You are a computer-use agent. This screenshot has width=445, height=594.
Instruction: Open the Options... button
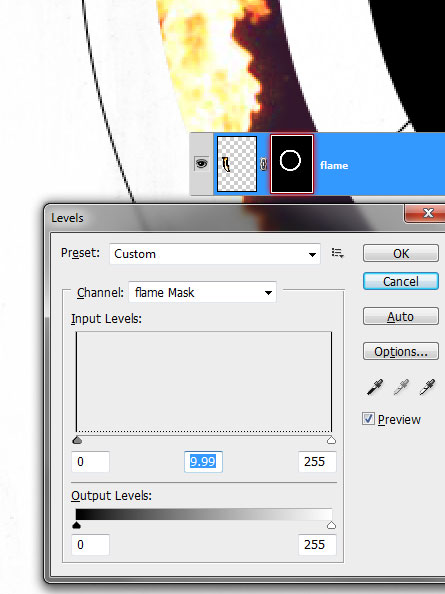point(401,351)
